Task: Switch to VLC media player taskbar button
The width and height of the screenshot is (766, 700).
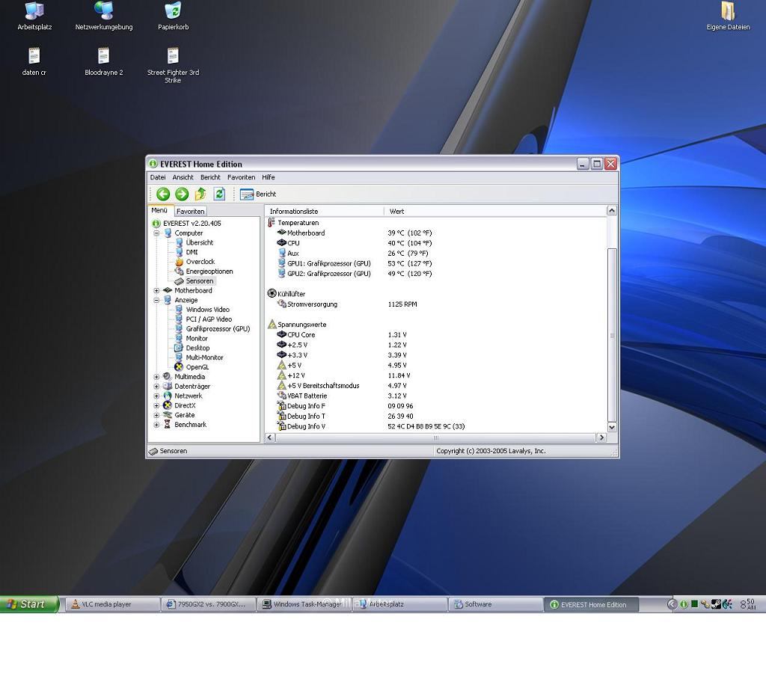Action: click(x=111, y=604)
